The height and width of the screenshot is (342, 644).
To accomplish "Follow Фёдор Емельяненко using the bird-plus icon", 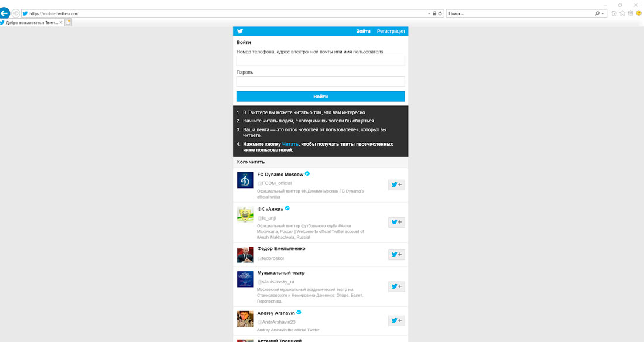I will (396, 255).
